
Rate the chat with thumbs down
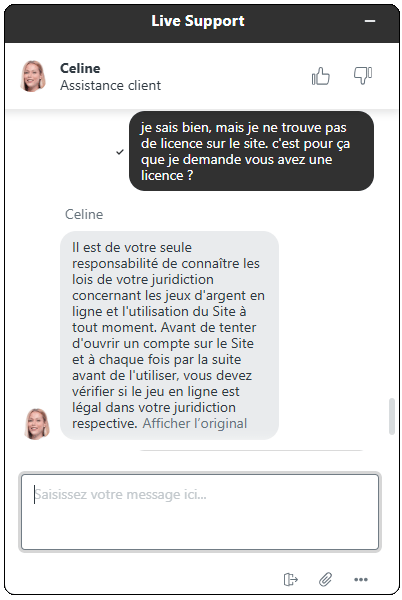point(363,75)
